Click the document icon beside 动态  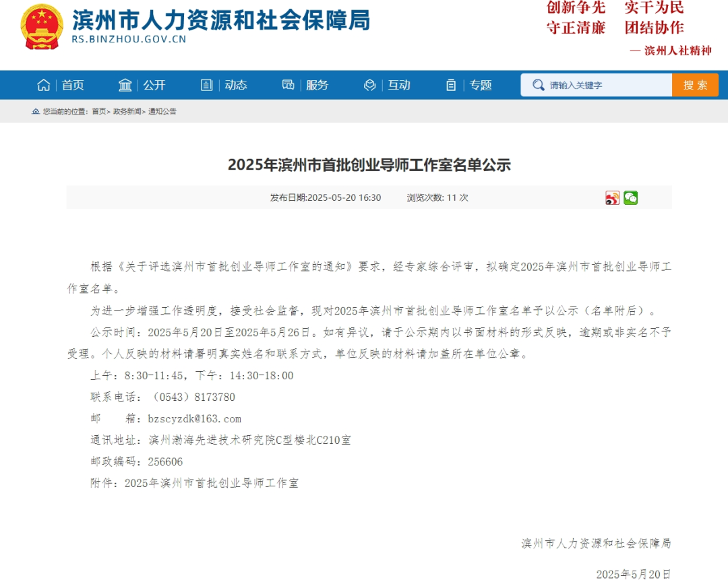[207, 85]
